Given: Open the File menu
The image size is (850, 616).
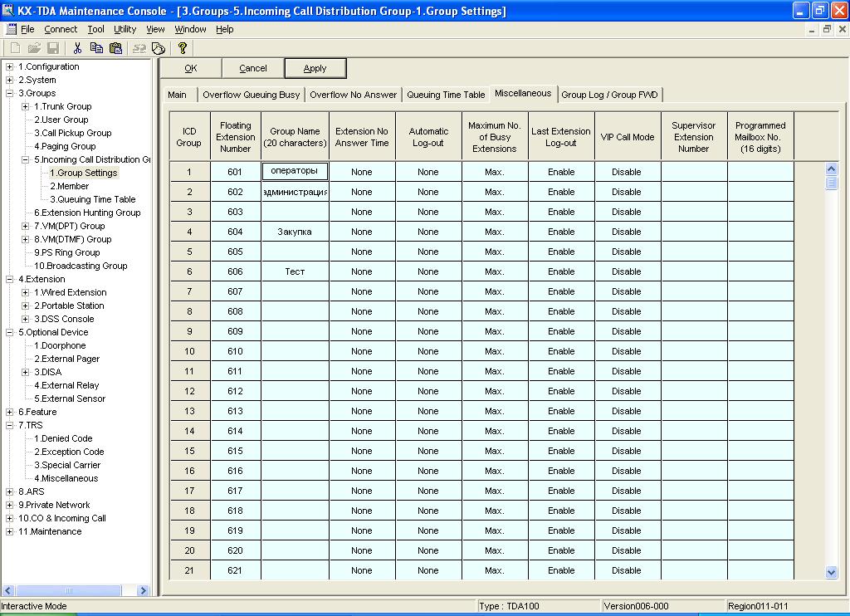Looking at the screenshot, I should 27,29.
